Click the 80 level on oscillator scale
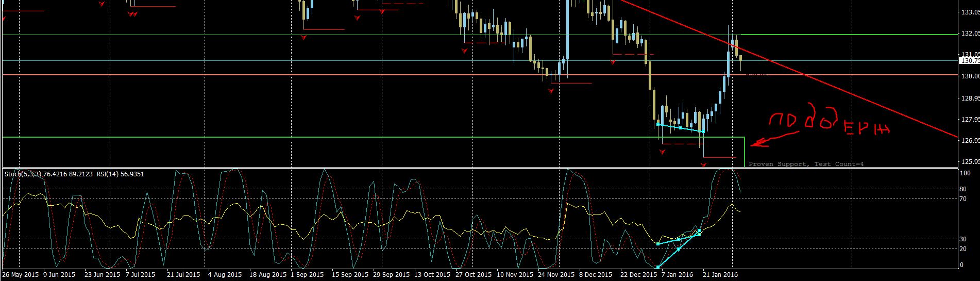980x281 pixels. (964, 189)
